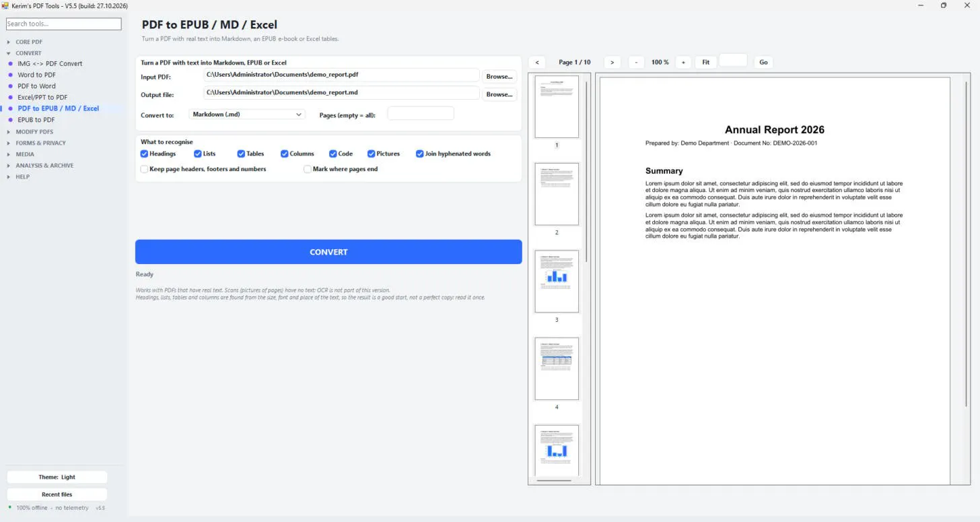Click the Go page button
The width and height of the screenshot is (980, 522).
pyautogui.click(x=763, y=62)
